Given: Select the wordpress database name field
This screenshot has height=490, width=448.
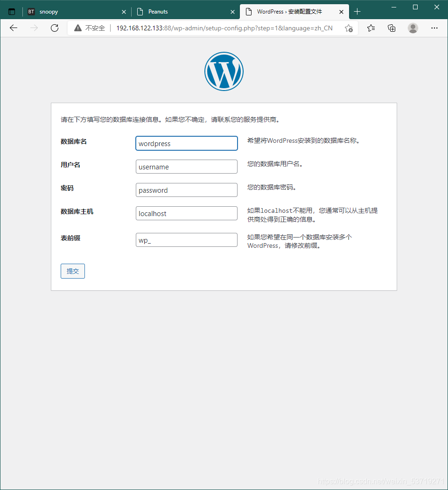Looking at the screenshot, I should (x=186, y=143).
